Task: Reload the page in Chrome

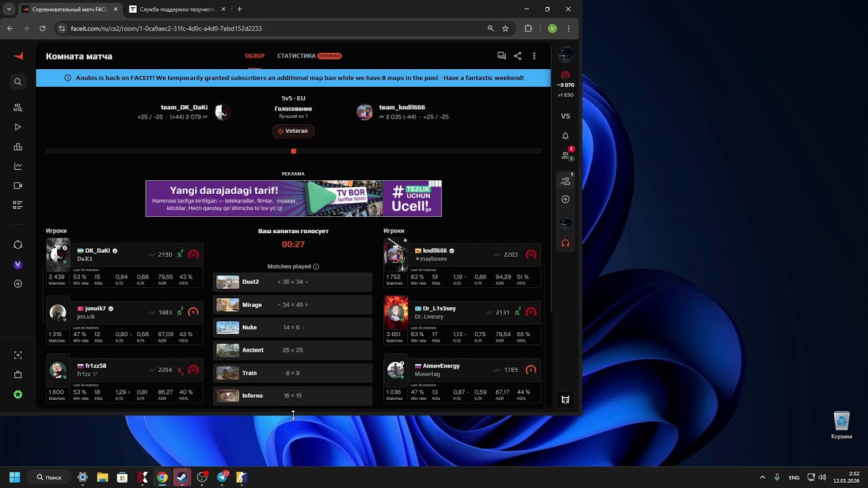Action: (43, 28)
